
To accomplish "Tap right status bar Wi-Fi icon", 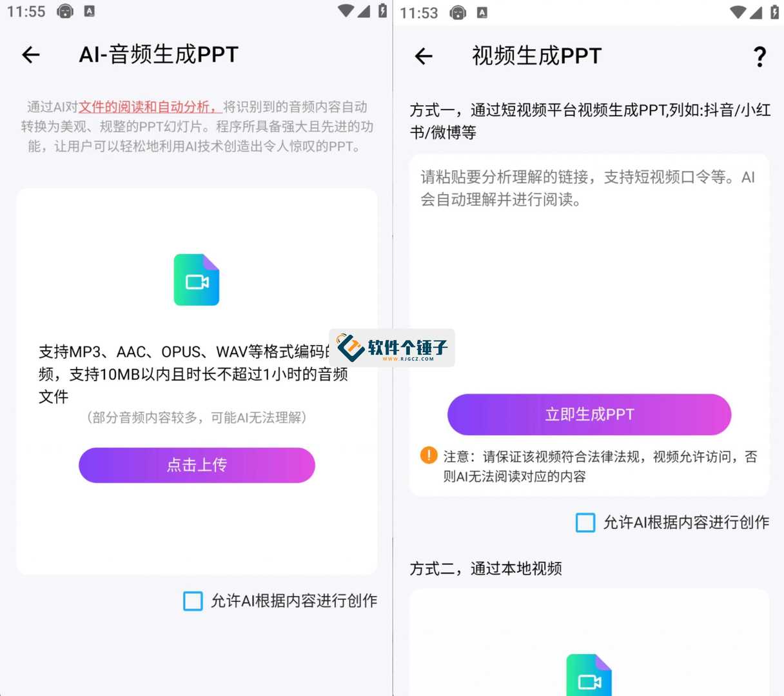I will pos(737,12).
